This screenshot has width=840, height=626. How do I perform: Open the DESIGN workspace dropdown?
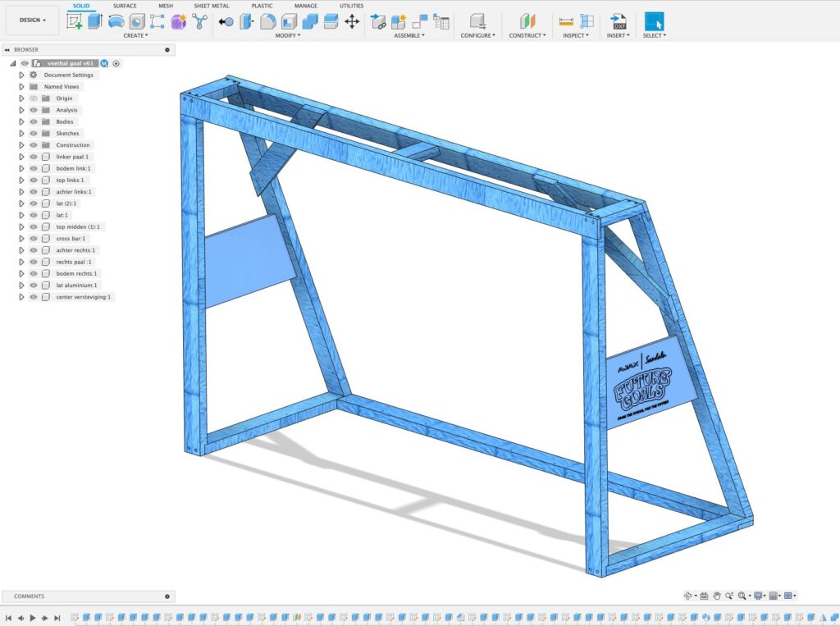[33, 21]
